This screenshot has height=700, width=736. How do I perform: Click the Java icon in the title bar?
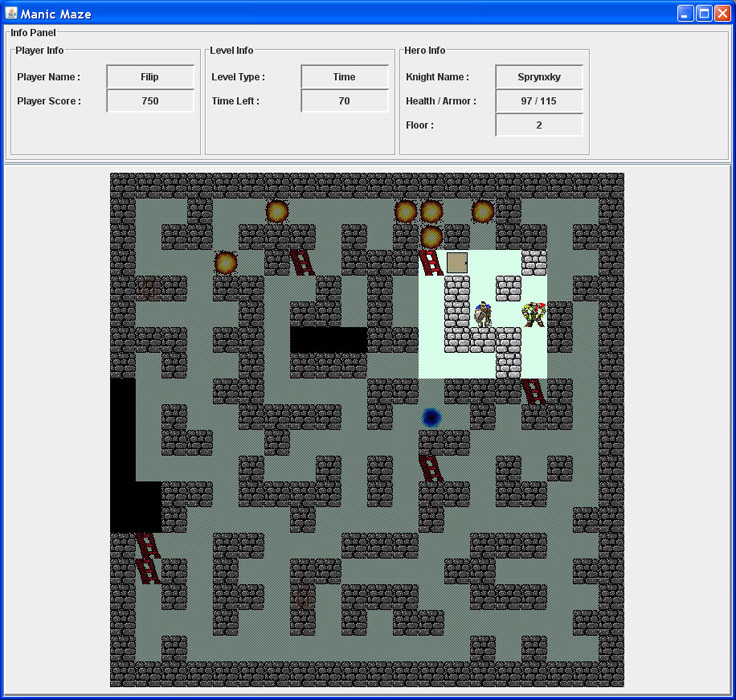click(11, 13)
